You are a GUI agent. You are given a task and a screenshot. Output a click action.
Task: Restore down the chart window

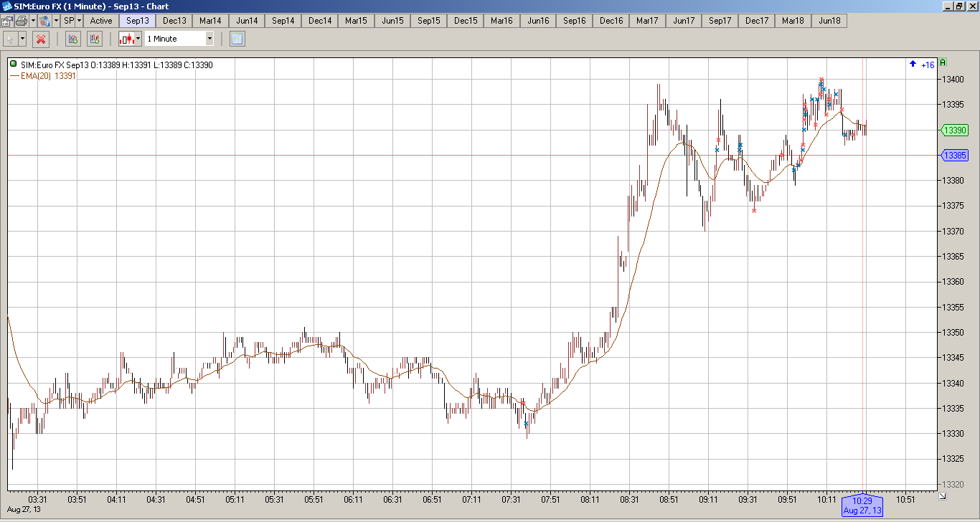960,6
